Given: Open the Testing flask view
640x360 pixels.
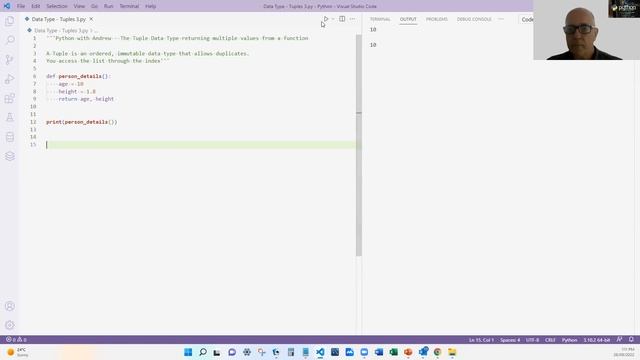Looking at the screenshot, I should pyautogui.click(x=10, y=118).
